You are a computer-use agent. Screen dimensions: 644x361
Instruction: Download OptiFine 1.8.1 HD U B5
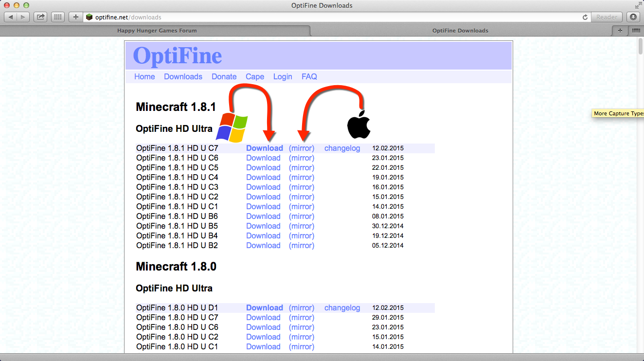(263, 226)
